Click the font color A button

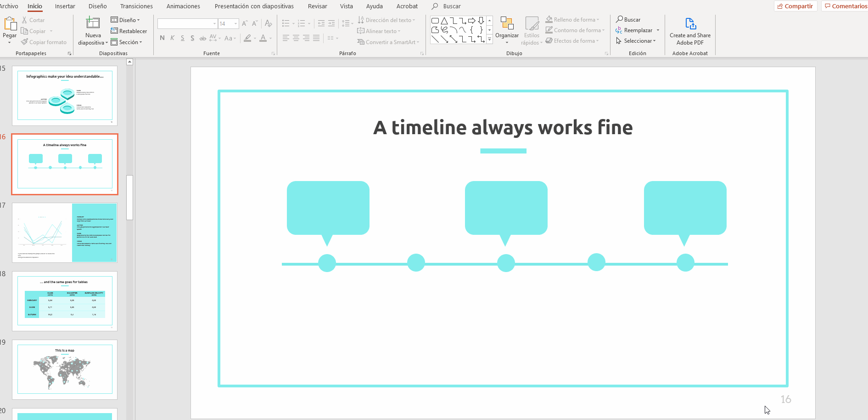(263, 38)
